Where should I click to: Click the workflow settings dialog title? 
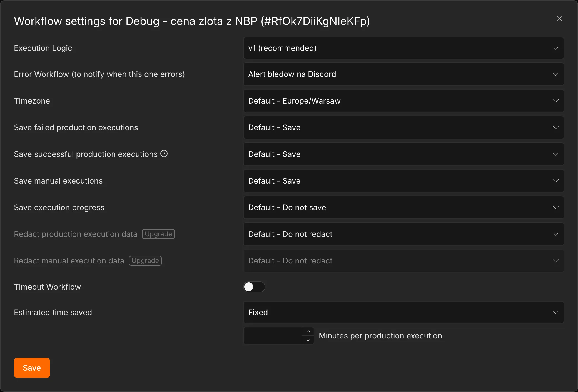(192, 21)
